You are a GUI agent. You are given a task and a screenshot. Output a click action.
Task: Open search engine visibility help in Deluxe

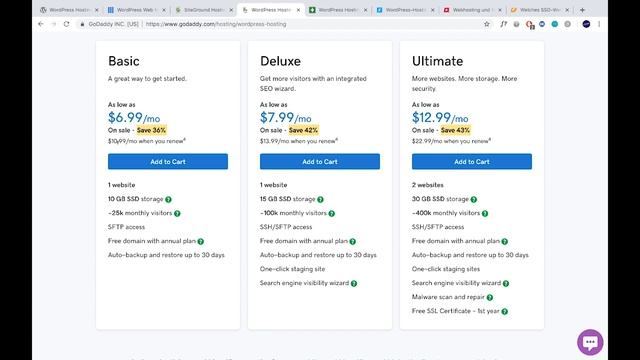pyautogui.click(x=354, y=284)
